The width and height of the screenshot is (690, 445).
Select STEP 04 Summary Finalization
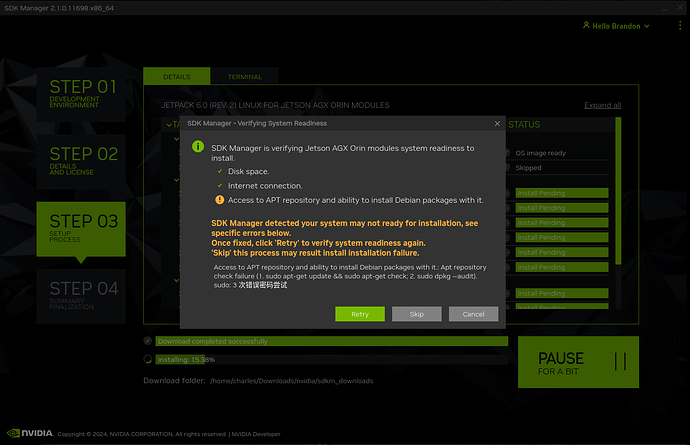81,296
